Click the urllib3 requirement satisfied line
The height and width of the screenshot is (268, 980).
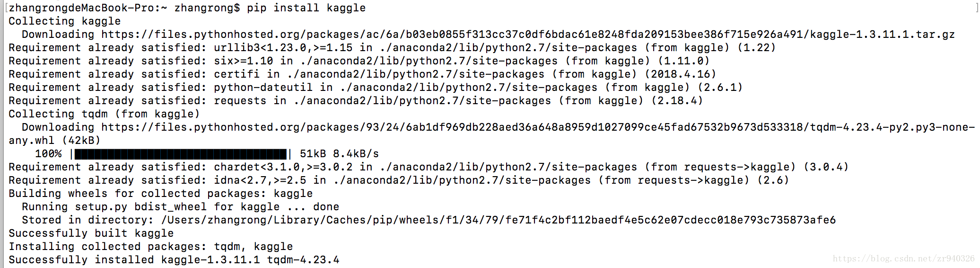pyautogui.click(x=392, y=48)
